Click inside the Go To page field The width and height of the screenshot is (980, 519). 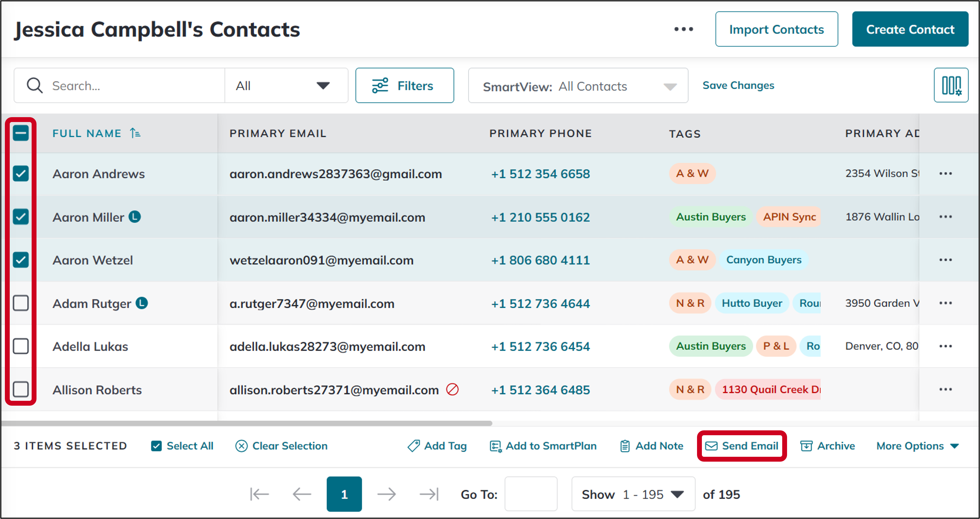click(x=531, y=494)
